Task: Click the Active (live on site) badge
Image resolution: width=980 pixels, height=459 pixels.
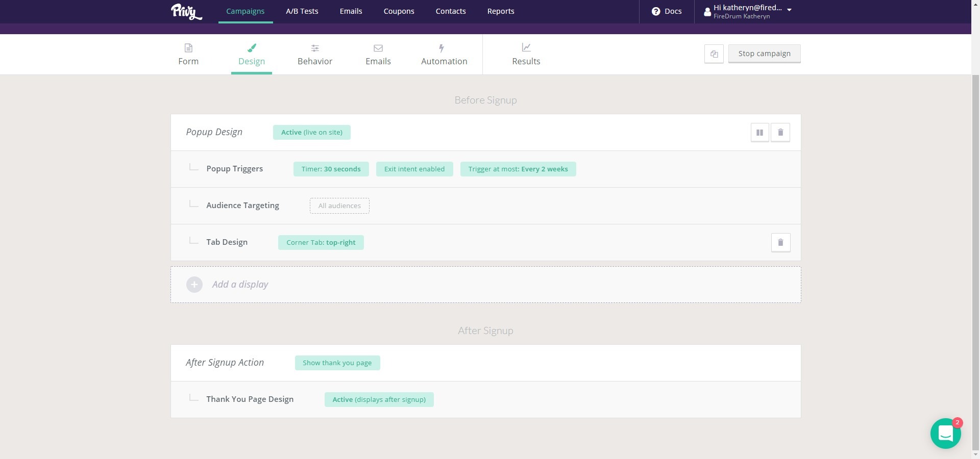Action: point(312,132)
